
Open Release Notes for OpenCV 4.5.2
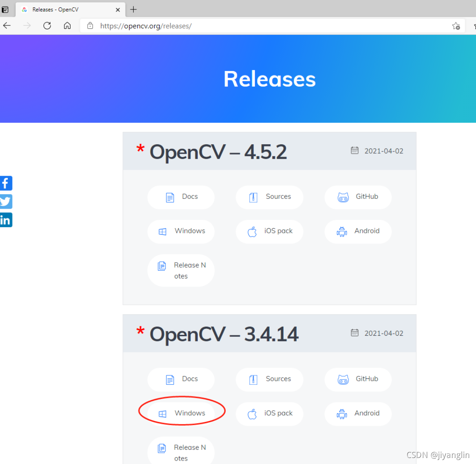point(181,270)
